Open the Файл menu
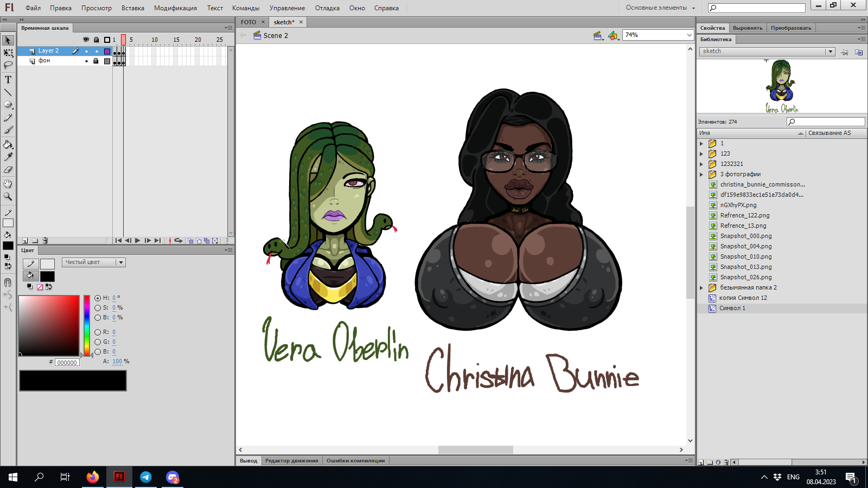Screen dimensions: 868x488 pos(33,8)
